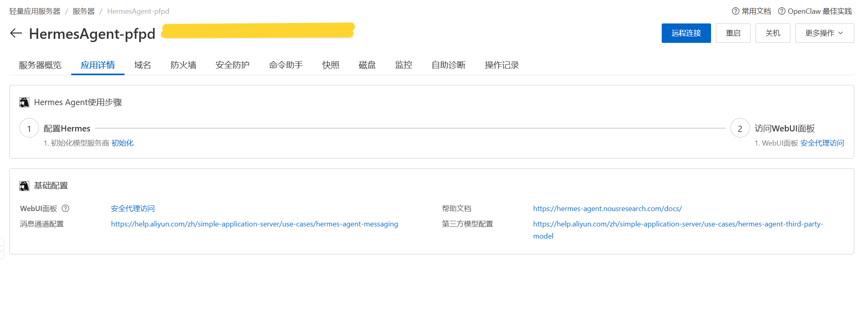Viewport: 868px width, 315px height.
Task: Click the OpenClaw 最佳实践 help icon
Action: [782, 11]
